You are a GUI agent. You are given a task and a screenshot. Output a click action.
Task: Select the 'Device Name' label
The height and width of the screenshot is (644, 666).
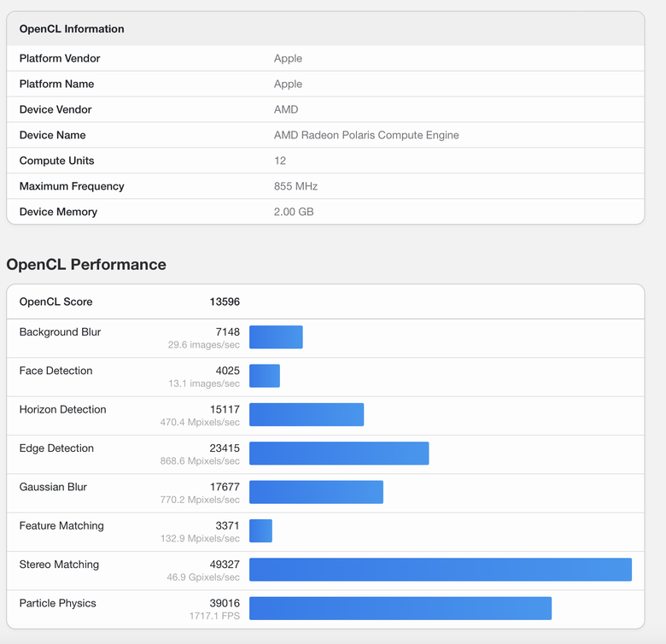[53, 135]
